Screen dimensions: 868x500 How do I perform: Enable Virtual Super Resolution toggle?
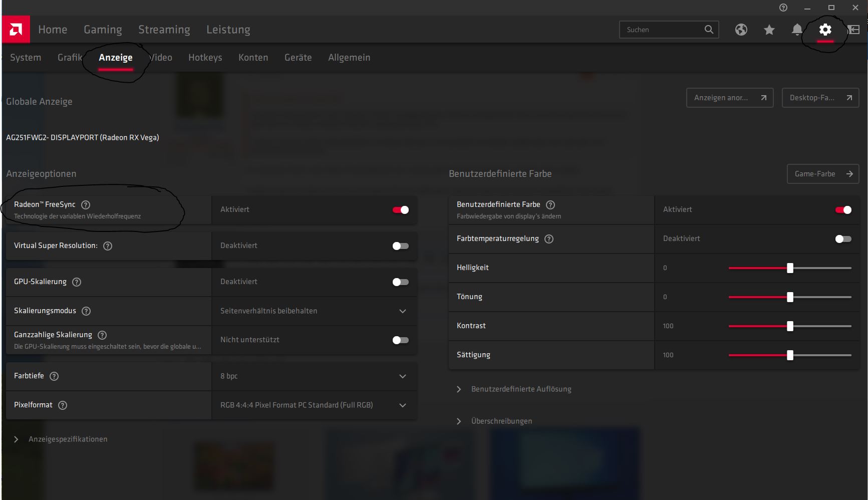point(401,245)
